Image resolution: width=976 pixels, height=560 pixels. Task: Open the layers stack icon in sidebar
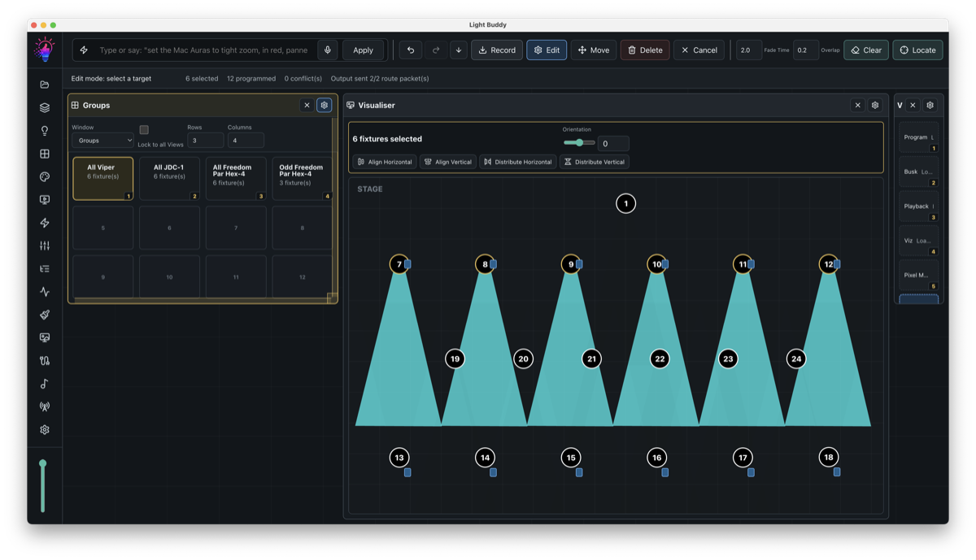pyautogui.click(x=45, y=107)
